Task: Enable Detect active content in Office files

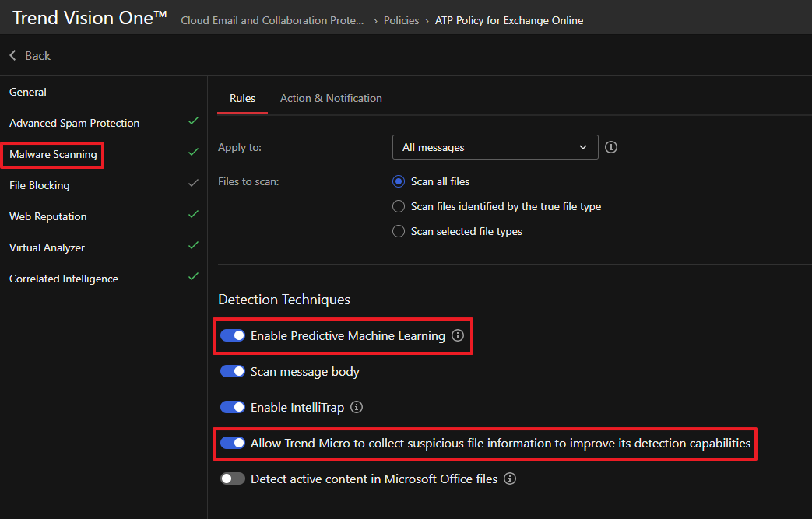Action: pos(233,479)
